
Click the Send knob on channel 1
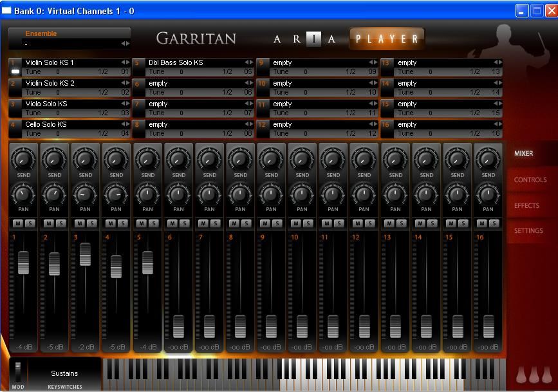(23, 158)
